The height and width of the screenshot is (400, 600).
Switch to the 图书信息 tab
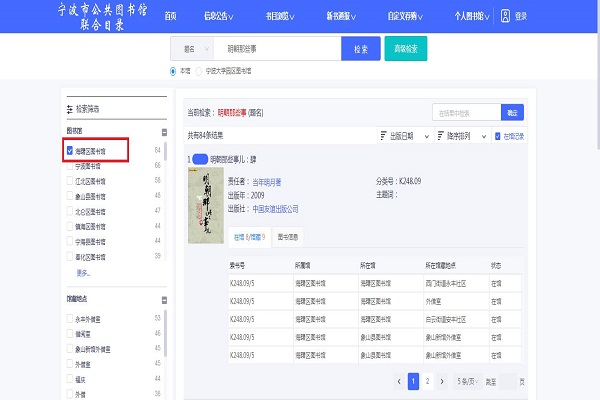point(287,237)
